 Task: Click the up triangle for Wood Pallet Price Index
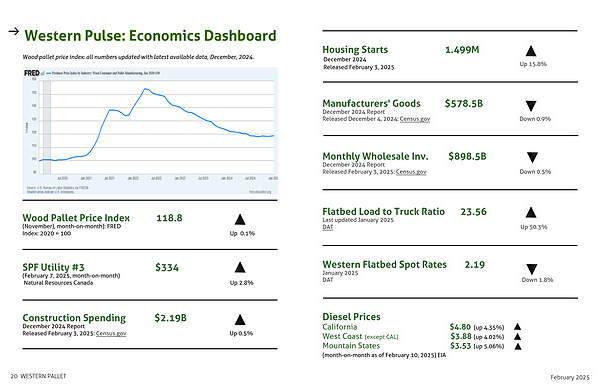pos(240,220)
